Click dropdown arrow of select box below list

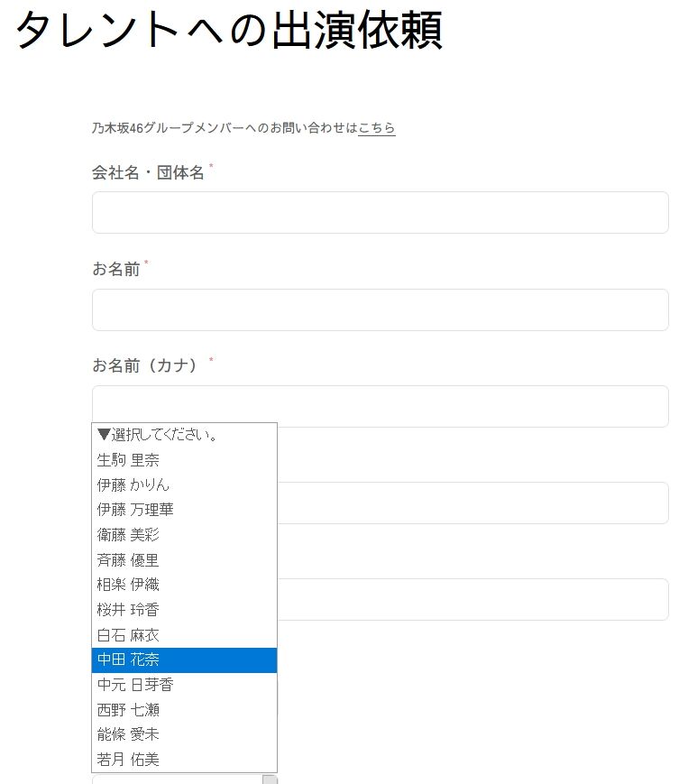[x=270, y=779]
